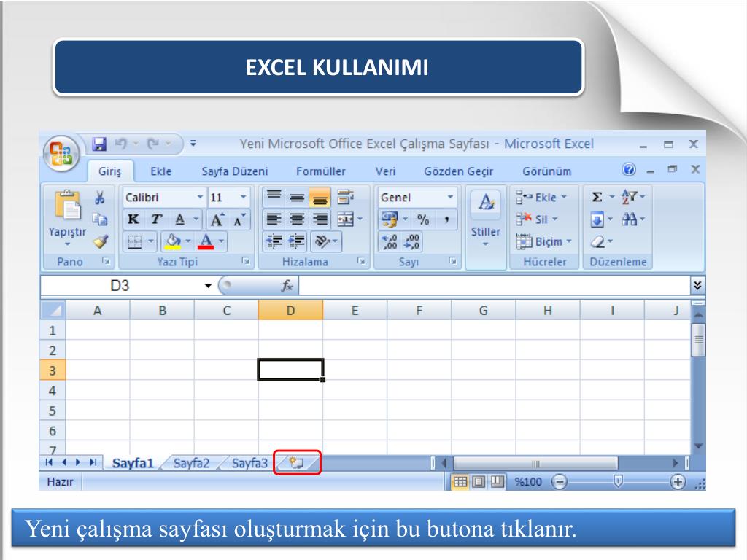Cut selection using scissors icon
The image size is (747, 560).
99,198
